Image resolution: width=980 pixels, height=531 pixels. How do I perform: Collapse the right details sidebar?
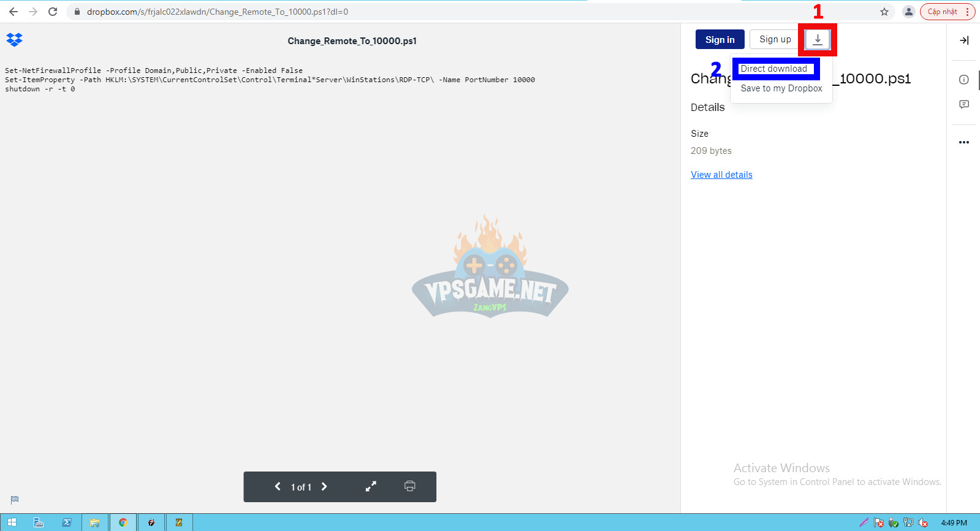pyautogui.click(x=963, y=40)
